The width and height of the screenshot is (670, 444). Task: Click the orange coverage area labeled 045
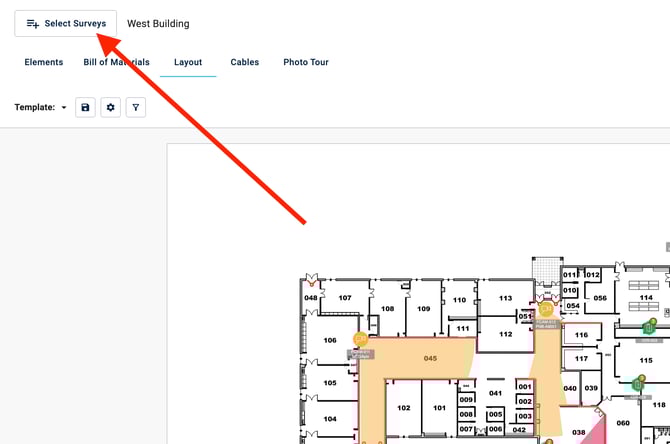(x=430, y=360)
